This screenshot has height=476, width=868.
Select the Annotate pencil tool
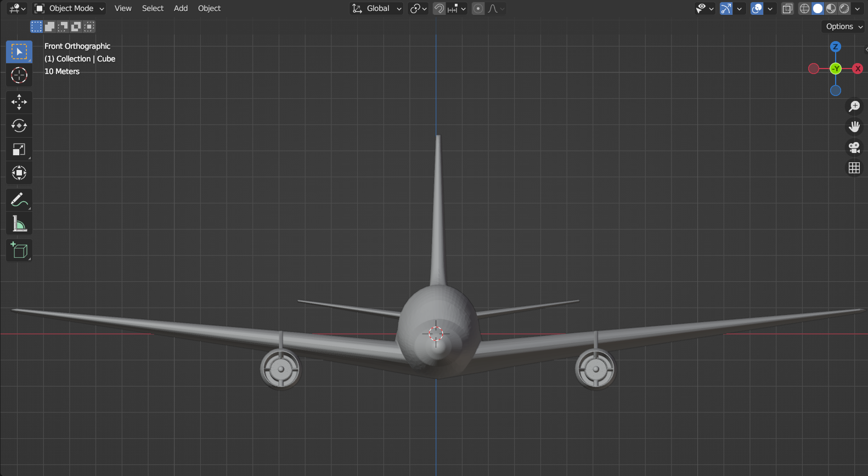tap(19, 200)
